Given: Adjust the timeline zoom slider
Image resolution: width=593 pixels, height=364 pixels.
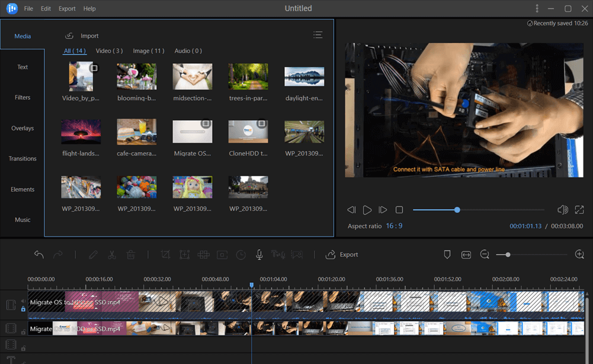Looking at the screenshot, I should pyautogui.click(x=508, y=255).
